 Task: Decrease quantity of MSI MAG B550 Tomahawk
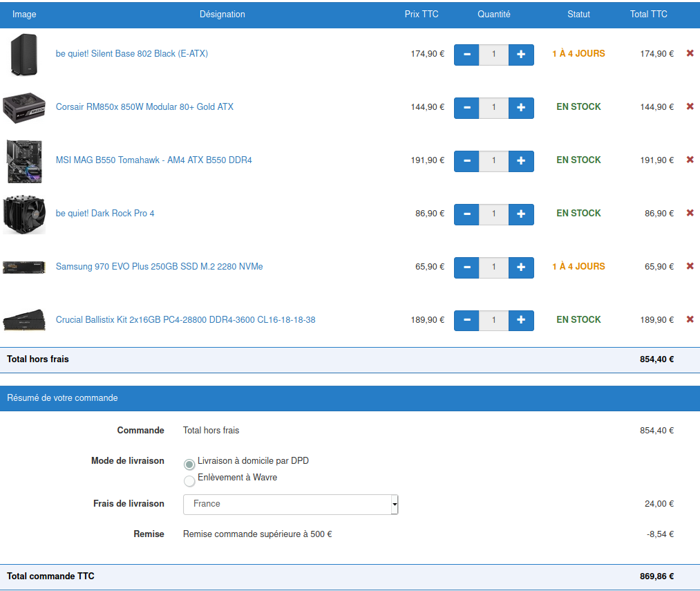pyautogui.click(x=466, y=161)
